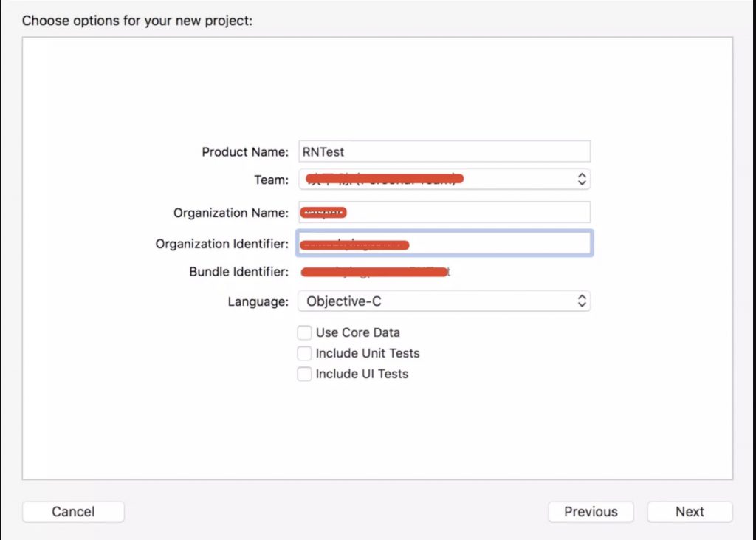Click the Cancel button
The width and height of the screenshot is (756, 540).
(73, 511)
